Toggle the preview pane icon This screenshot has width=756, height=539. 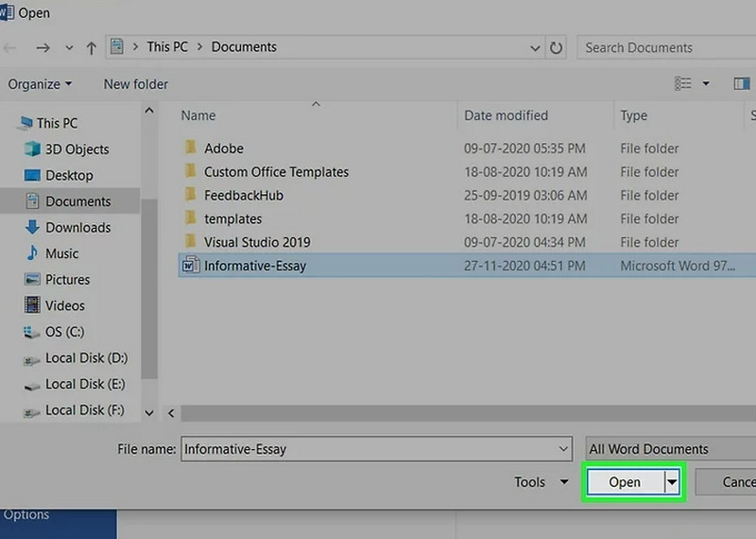coord(743,84)
